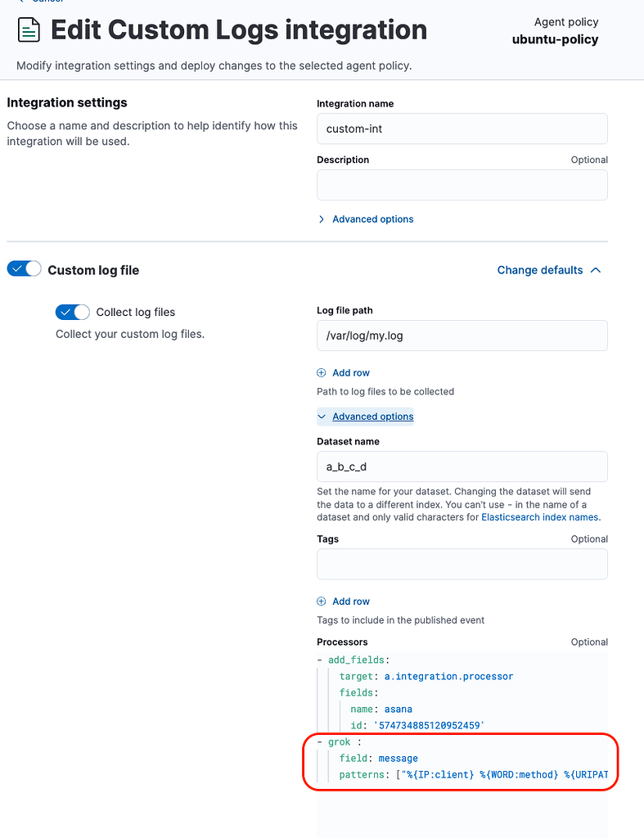Click chevron icon beside Change defaults

(596, 270)
